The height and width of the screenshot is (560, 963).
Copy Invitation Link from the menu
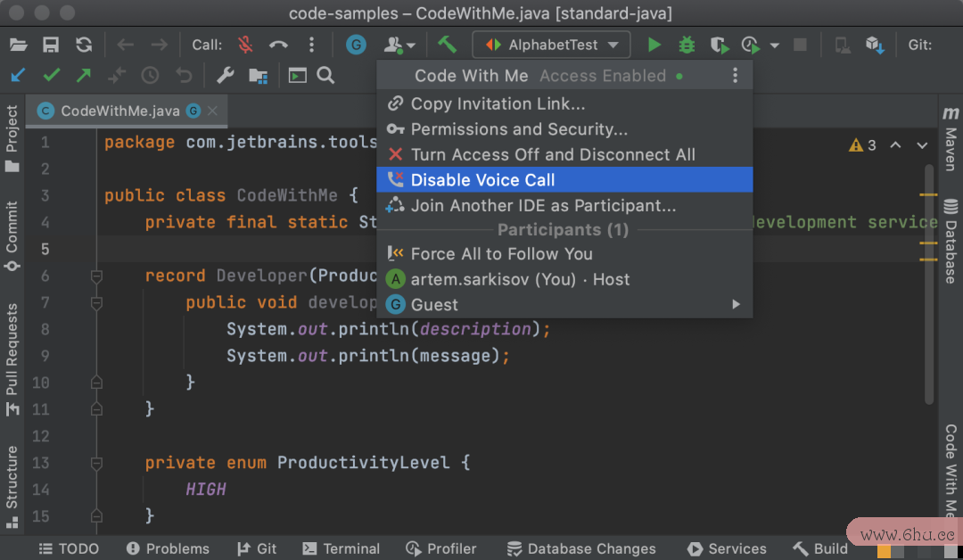point(564,103)
